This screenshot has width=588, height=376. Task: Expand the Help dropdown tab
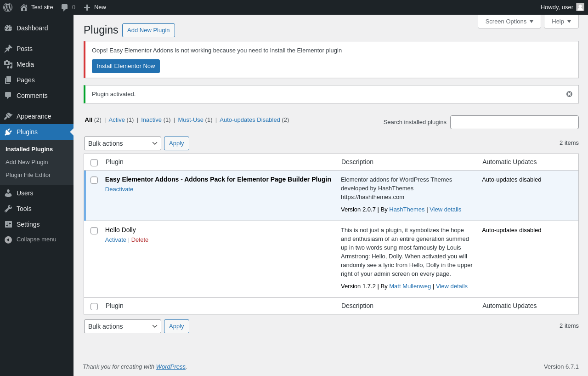pos(561,21)
